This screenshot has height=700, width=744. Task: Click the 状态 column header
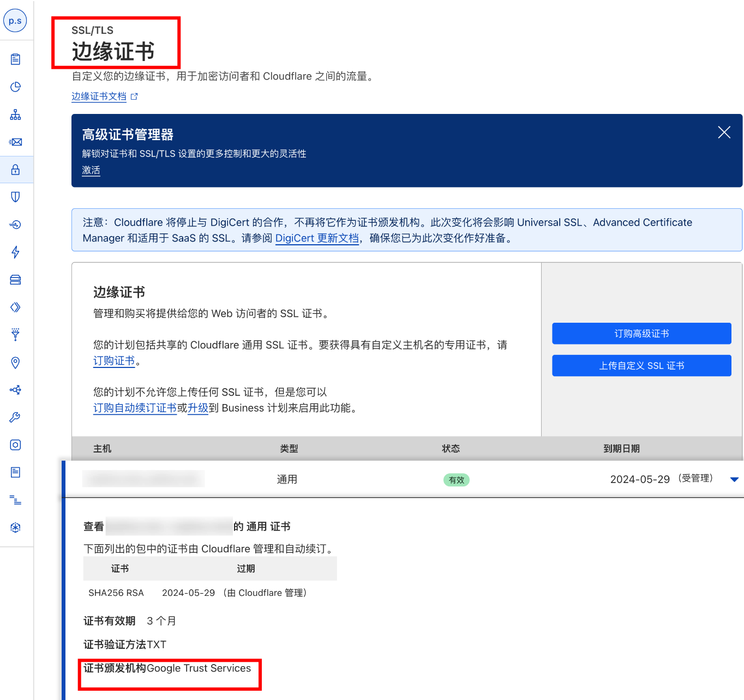pos(451,449)
